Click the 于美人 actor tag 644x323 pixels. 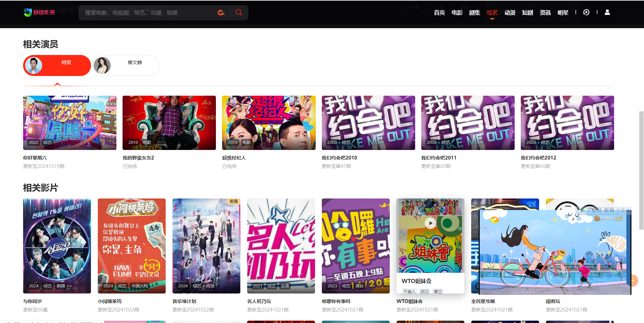point(409,291)
